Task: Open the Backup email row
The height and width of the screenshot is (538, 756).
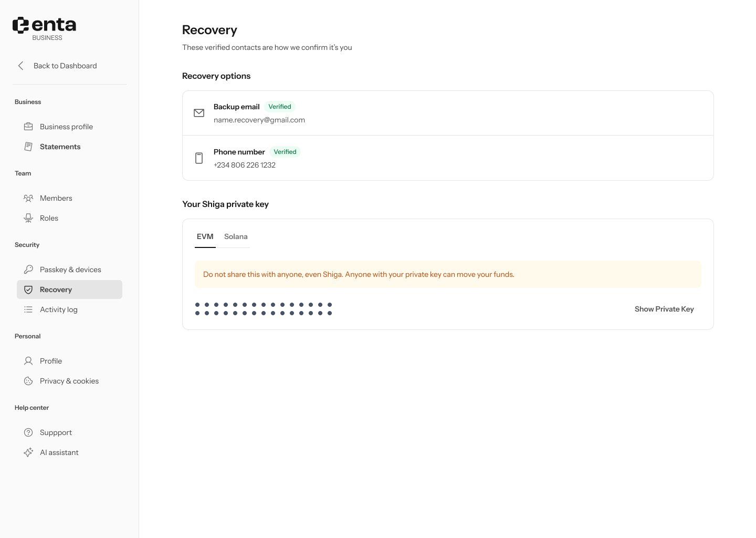Action: click(x=448, y=113)
